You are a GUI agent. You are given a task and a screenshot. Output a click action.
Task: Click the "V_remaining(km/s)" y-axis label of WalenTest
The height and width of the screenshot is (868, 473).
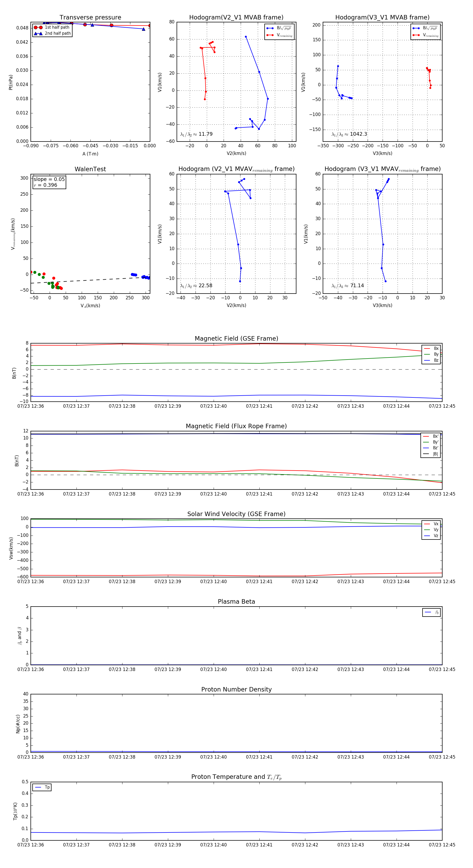click(x=13, y=234)
